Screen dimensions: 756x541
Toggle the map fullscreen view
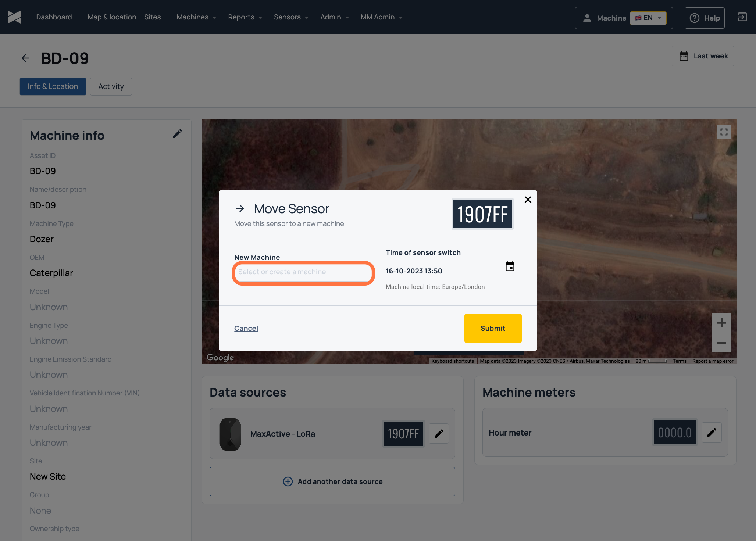click(x=724, y=132)
